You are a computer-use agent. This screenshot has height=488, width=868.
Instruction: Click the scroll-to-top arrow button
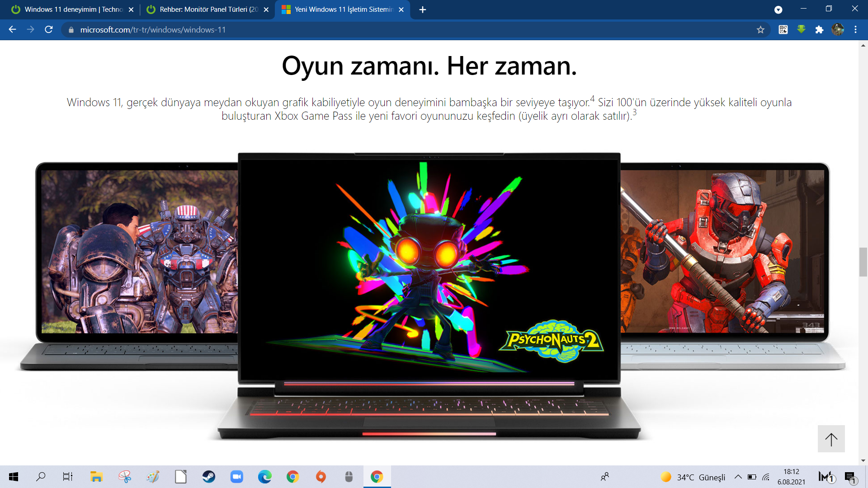831,439
